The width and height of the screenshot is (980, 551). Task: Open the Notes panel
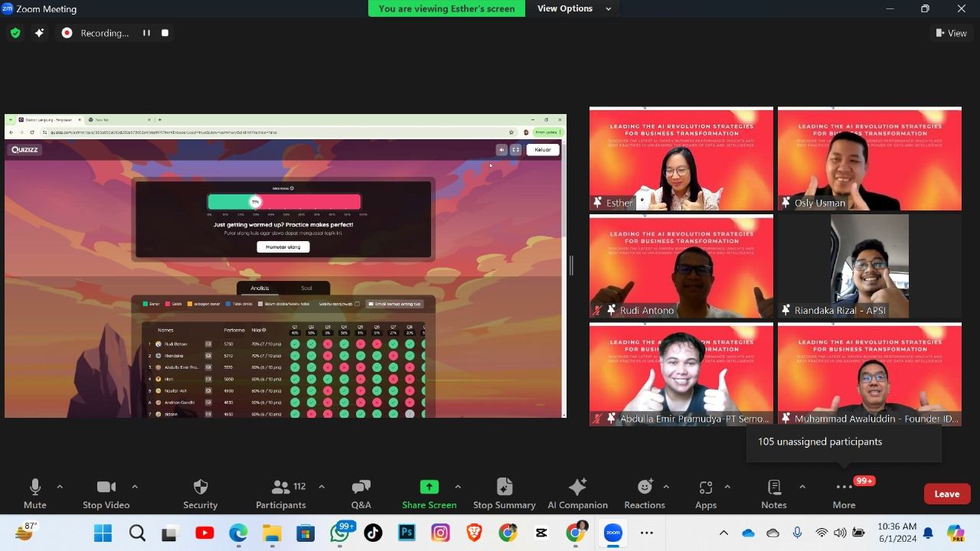coord(773,487)
